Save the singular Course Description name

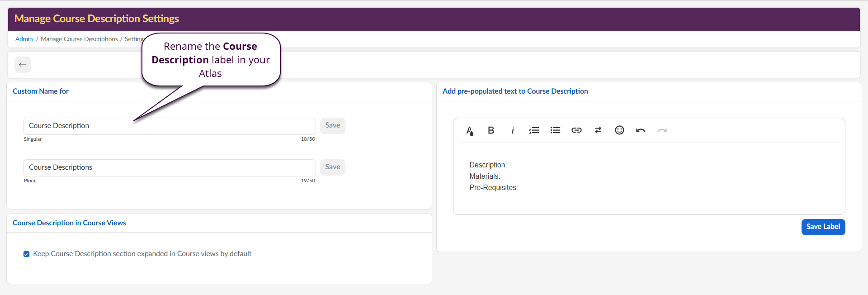click(332, 125)
